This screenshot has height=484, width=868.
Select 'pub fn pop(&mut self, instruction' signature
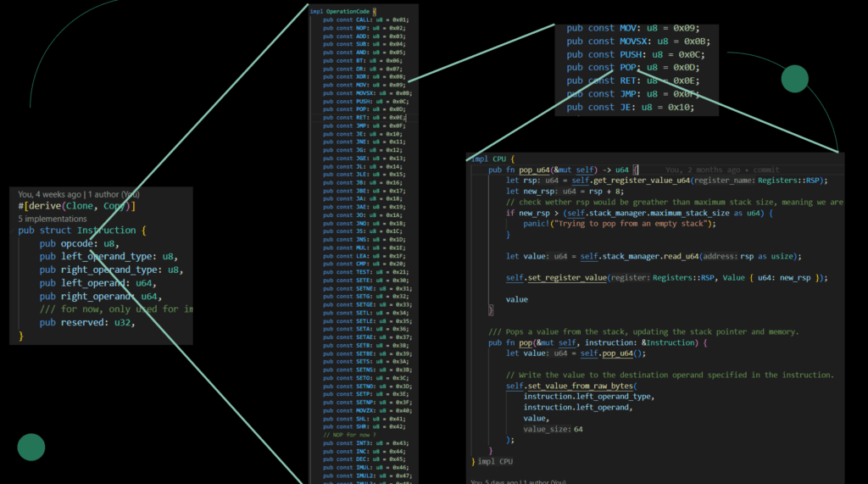(598, 342)
